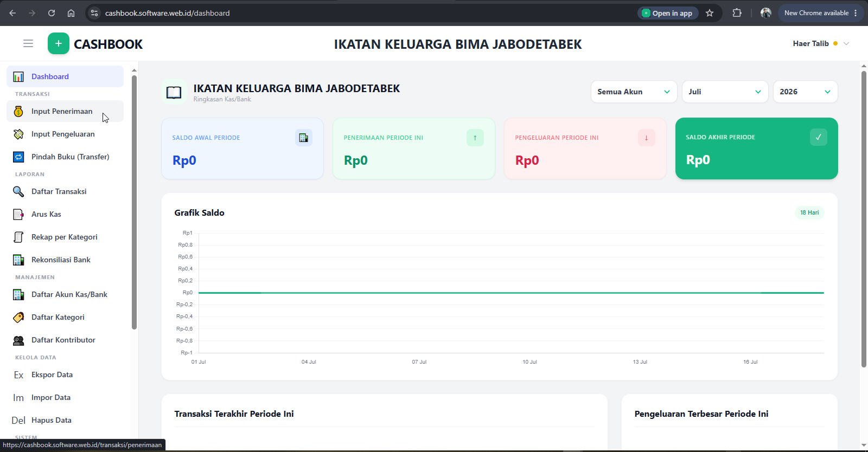The width and height of the screenshot is (868, 452).
Task: Open the Juli month dropdown
Action: point(725,92)
